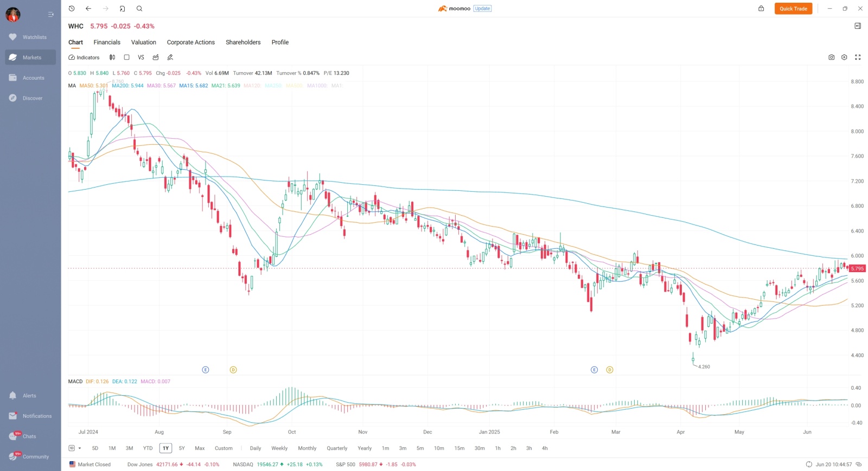Click the VS compare stocks button
This screenshot has width=868, height=471.
click(x=141, y=57)
